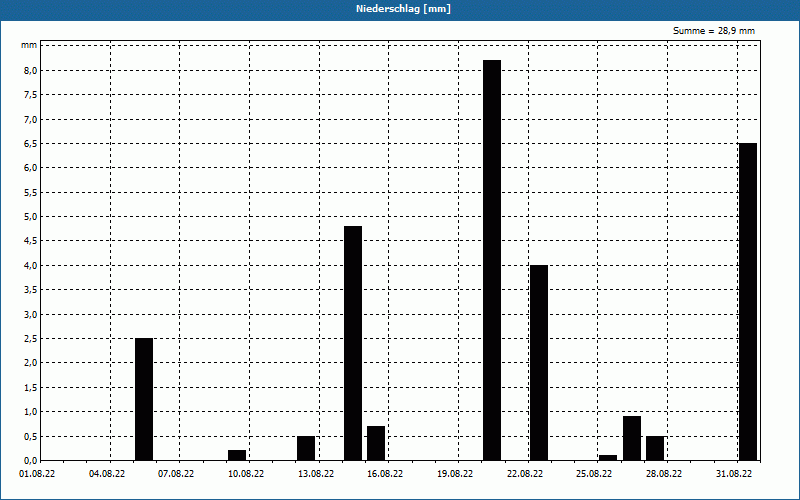The height and width of the screenshot is (500, 800).
Task: Click the 7,5 y-axis value
Action: pos(31,95)
